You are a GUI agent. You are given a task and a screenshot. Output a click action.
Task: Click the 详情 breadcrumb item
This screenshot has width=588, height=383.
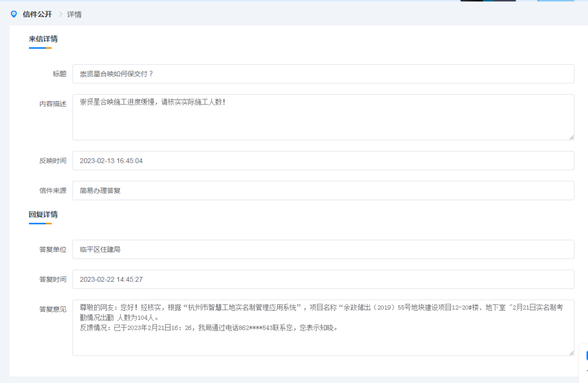[74, 14]
